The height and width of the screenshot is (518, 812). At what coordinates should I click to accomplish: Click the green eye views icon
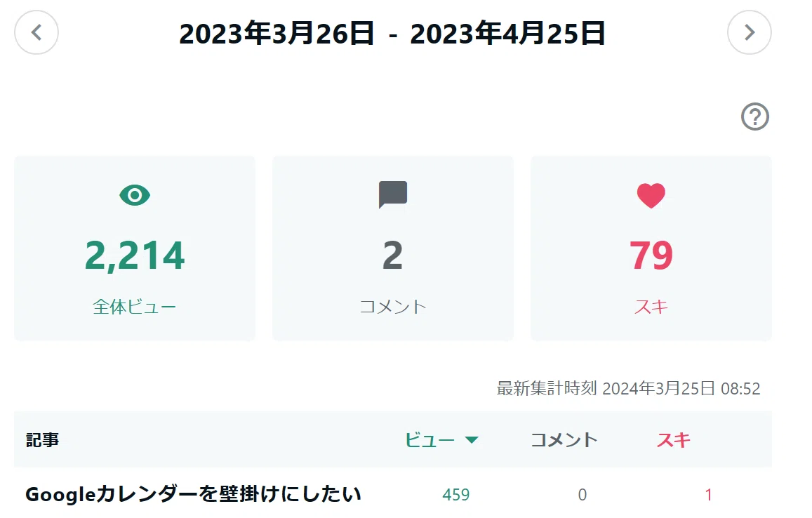click(x=135, y=195)
